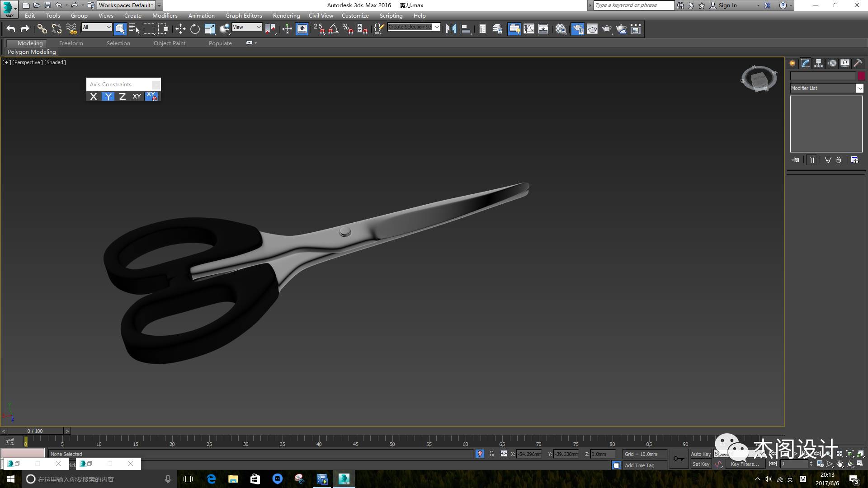The height and width of the screenshot is (488, 868).
Task: Open the View reference coordinate dropdown
Action: click(x=259, y=27)
